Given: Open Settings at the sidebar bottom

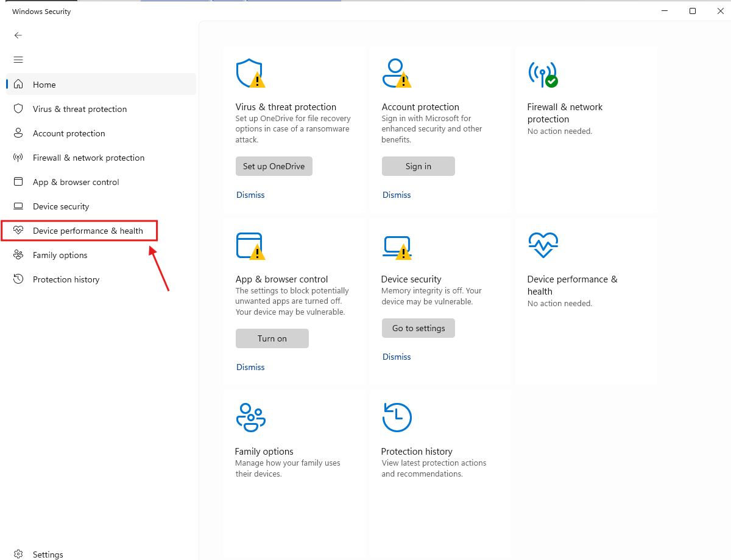Looking at the screenshot, I should (48, 555).
